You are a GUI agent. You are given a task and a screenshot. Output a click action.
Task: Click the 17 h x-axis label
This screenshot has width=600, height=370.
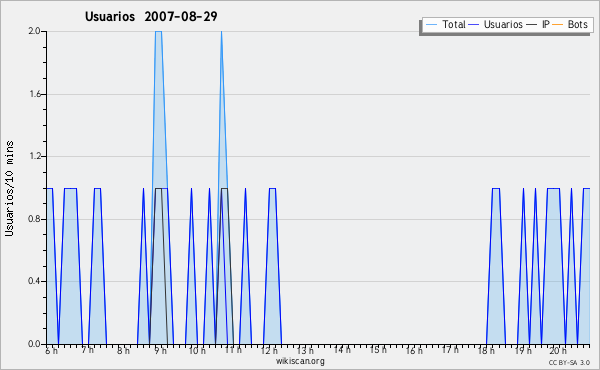450,350
